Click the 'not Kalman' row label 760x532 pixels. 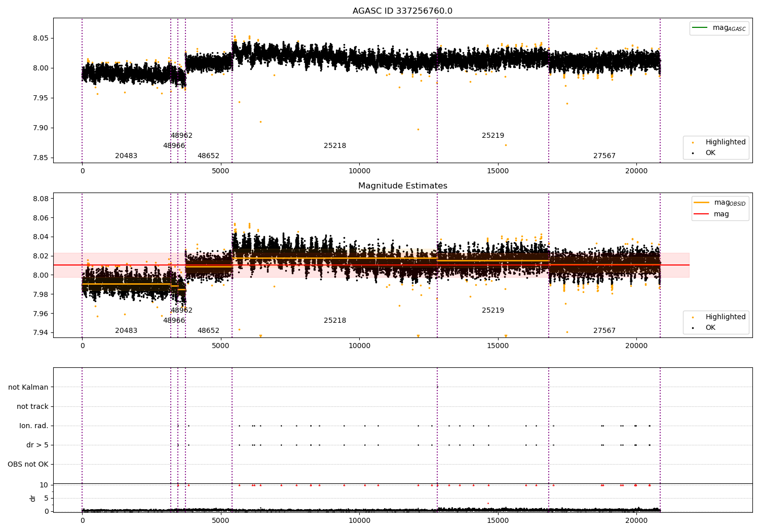28,387
